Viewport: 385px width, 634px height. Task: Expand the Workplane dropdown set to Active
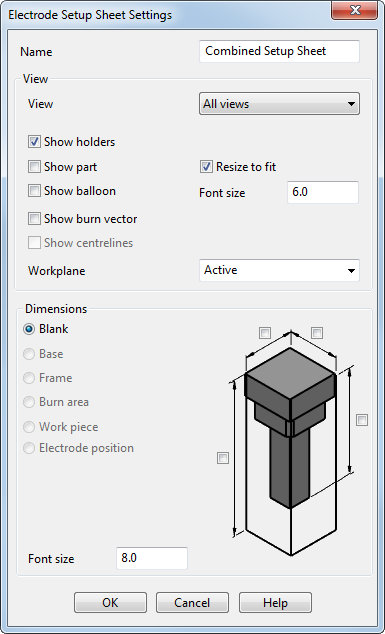pyautogui.click(x=279, y=270)
